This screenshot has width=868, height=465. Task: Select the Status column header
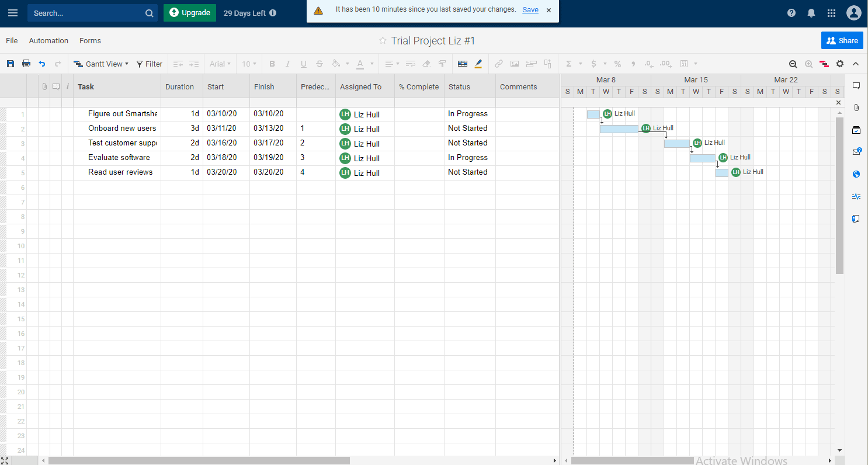(x=470, y=86)
